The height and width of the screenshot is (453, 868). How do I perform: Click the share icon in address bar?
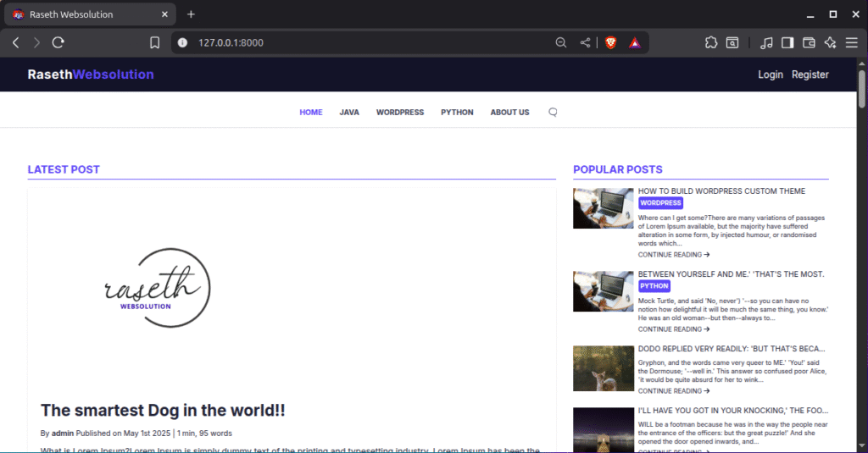[585, 42]
